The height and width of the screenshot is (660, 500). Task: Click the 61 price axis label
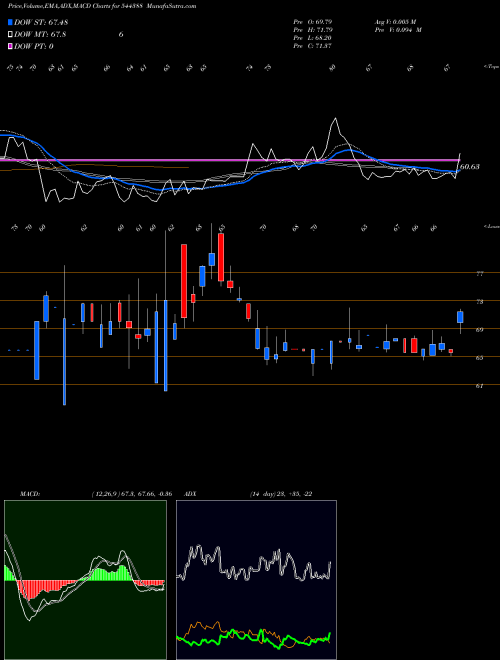tap(479, 386)
